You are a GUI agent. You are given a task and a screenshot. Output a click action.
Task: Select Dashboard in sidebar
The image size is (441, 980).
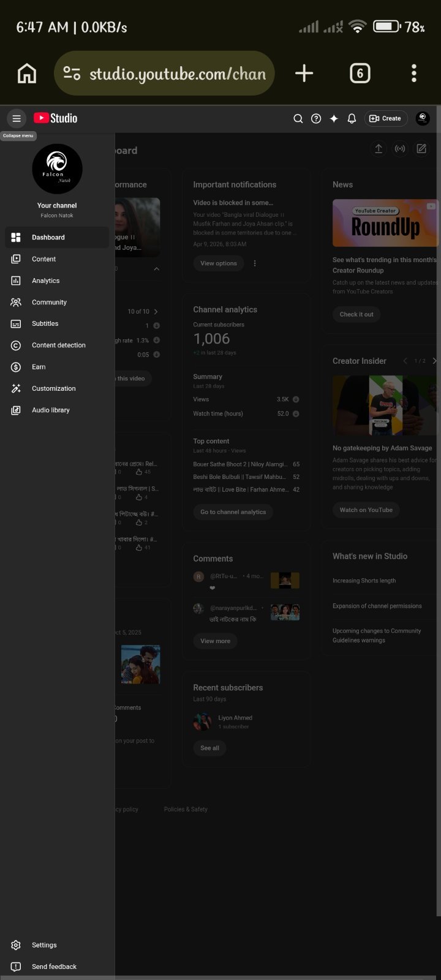(x=57, y=237)
